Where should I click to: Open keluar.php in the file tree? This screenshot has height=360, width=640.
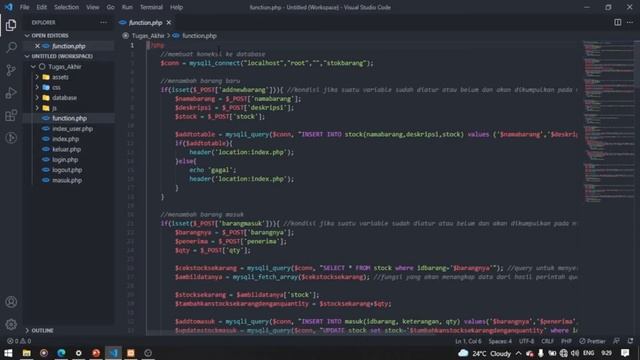coord(69,149)
